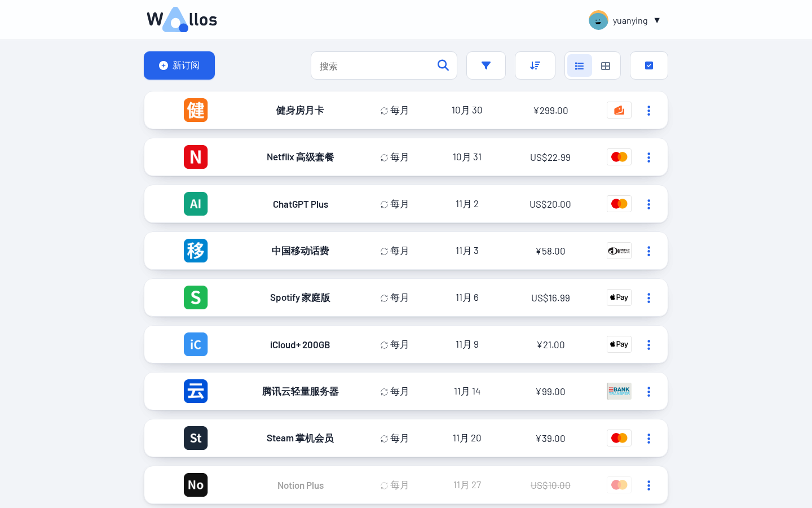Switch to list view
Screen dimensions: 812x508
579,66
